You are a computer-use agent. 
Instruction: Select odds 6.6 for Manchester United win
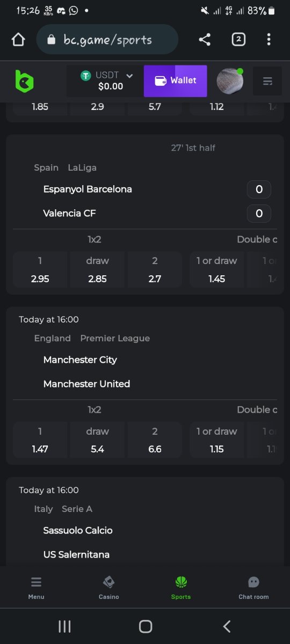[x=155, y=441]
